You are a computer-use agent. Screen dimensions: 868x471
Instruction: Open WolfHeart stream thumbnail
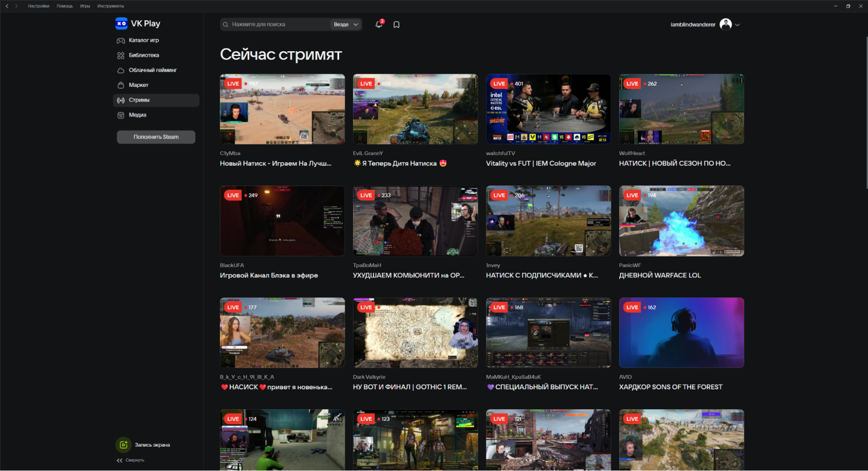(682, 109)
